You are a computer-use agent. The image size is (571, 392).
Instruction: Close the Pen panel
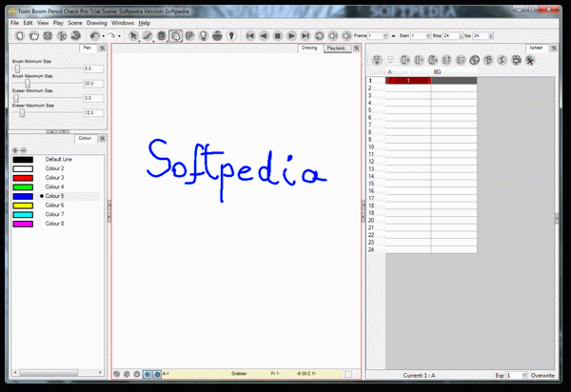tap(103, 48)
